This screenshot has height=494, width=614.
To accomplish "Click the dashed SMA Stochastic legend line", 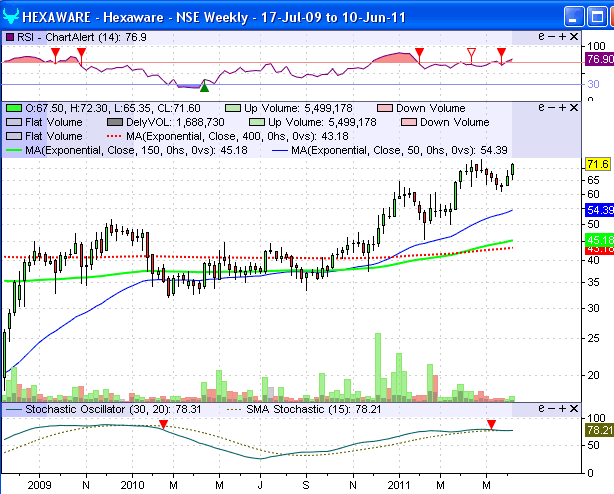I will click(x=235, y=410).
